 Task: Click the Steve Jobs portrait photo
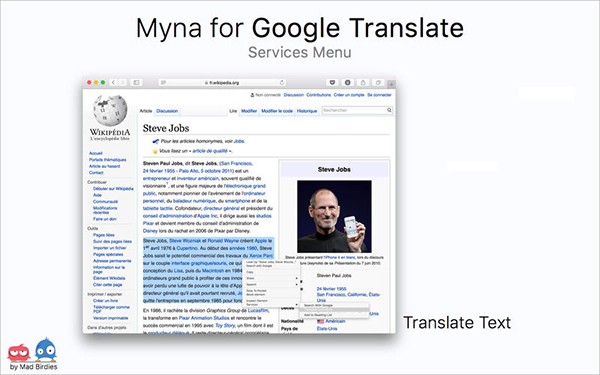point(334,216)
